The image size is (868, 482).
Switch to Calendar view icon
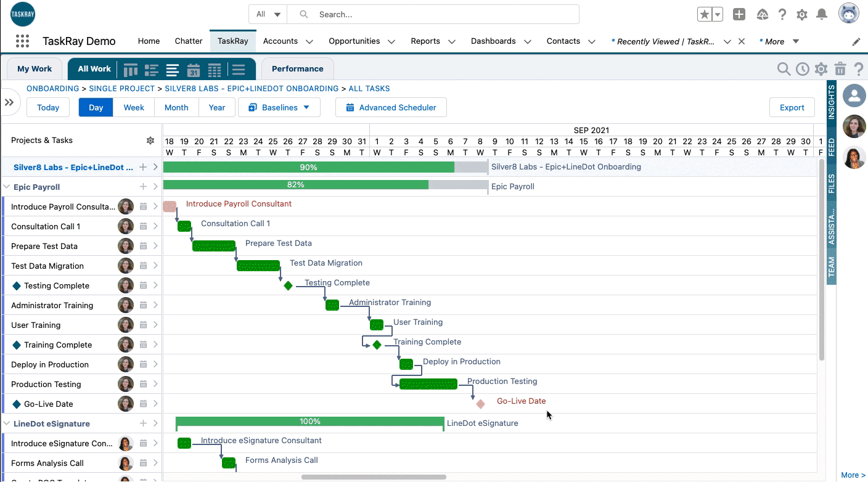pyautogui.click(x=194, y=69)
